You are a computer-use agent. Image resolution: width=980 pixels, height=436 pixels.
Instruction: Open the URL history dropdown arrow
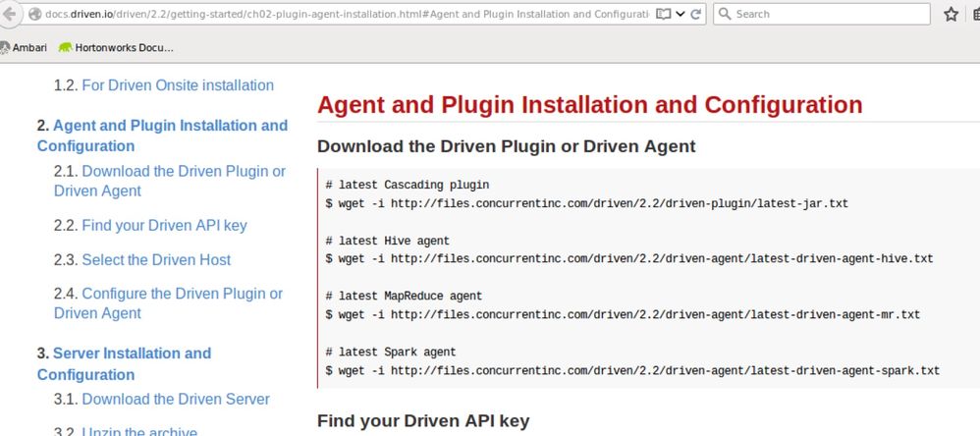(681, 15)
